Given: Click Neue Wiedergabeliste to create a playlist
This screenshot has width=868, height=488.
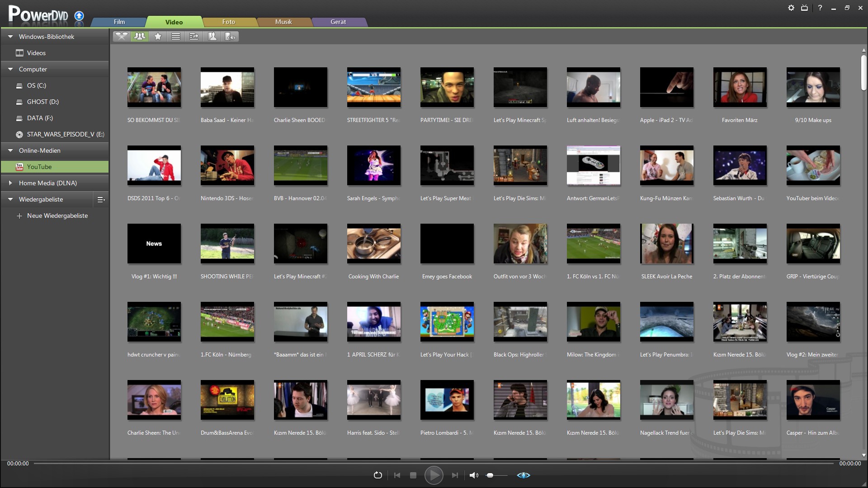Looking at the screenshot, I should (x=57, y=216).
